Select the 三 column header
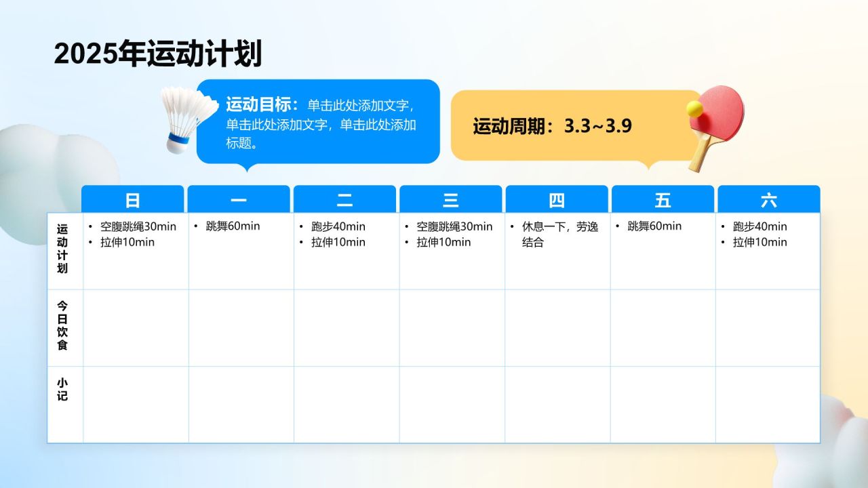 (450, 199)
